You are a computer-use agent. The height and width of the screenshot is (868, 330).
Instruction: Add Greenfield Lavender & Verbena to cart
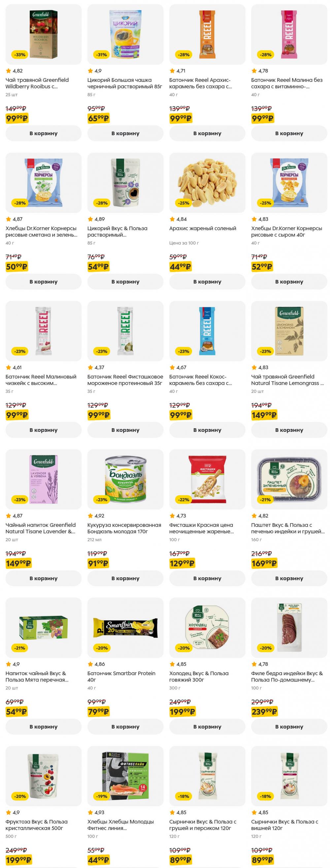point(44,578)
